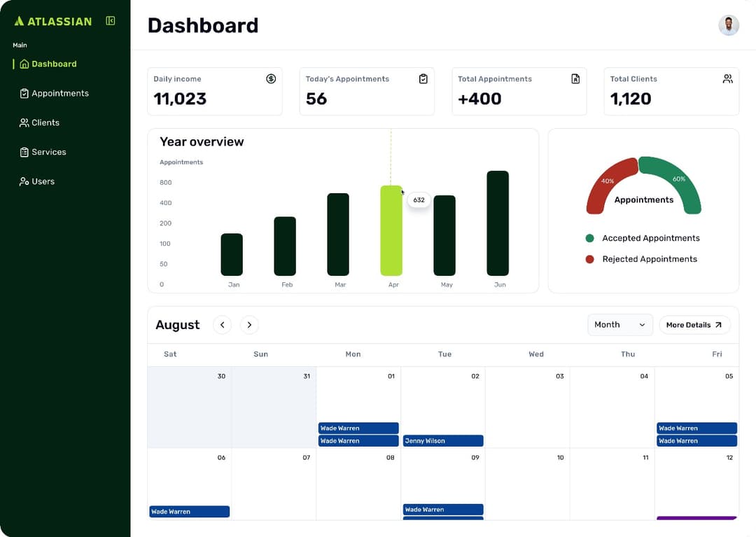Click Rejected Appointments legend label
The image size is (756, 537).
(x=650, y=259)
